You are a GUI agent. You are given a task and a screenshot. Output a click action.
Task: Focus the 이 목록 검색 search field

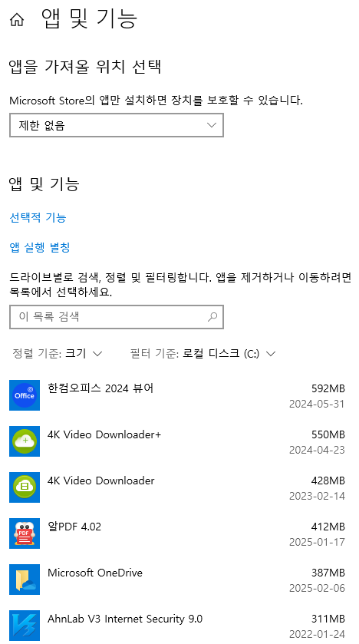click(x=117, y=317)
